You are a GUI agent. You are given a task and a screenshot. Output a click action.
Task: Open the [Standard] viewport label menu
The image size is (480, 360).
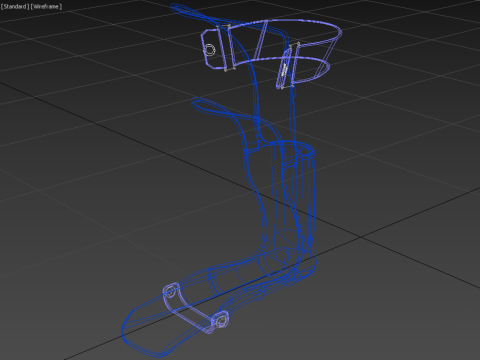(15, 7)
